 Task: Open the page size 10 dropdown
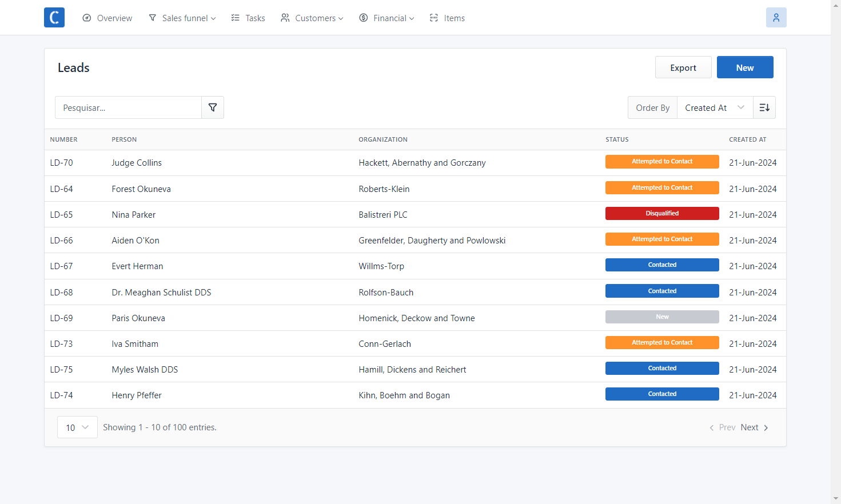[x=77, y=427]
